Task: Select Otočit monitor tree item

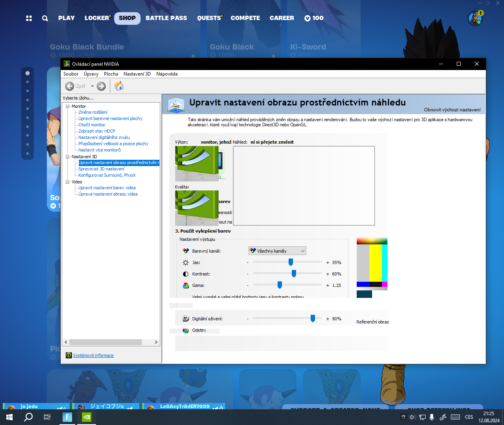Action: (x=92, y=125)
